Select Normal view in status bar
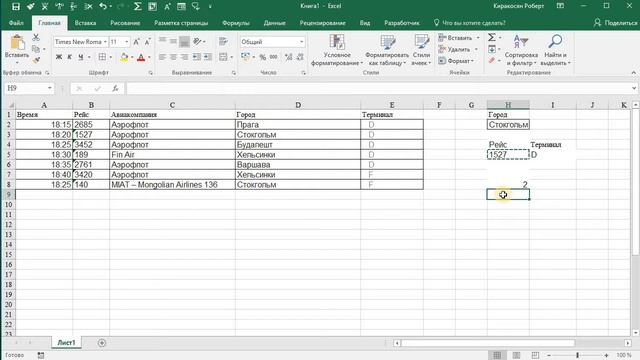Screen dimensions: 640x360 point(497,355)
